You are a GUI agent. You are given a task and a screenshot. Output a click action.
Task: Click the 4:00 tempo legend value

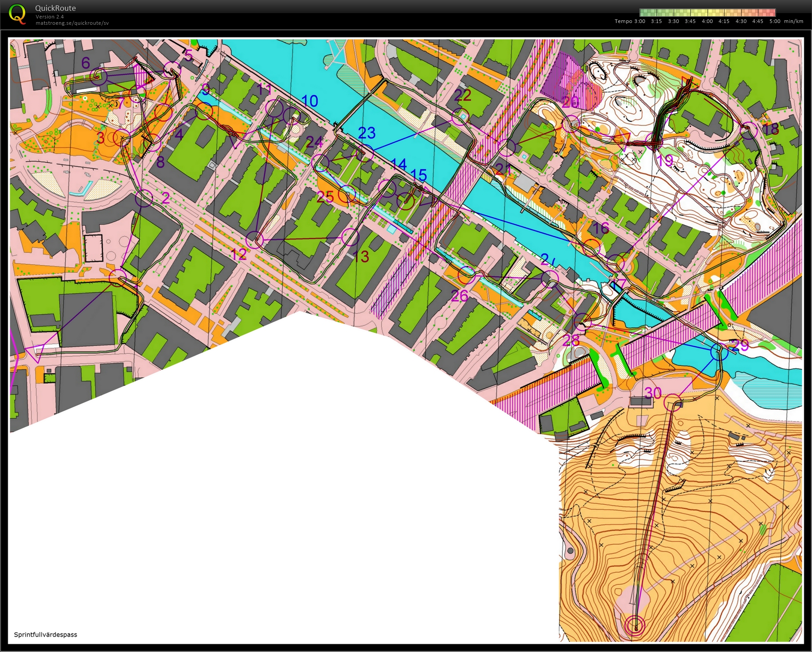(707, 21)
